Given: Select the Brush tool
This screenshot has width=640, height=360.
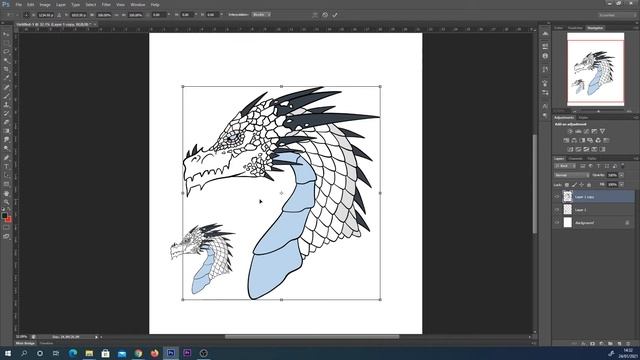Looking at the screenshot, I should coord(6,96).
